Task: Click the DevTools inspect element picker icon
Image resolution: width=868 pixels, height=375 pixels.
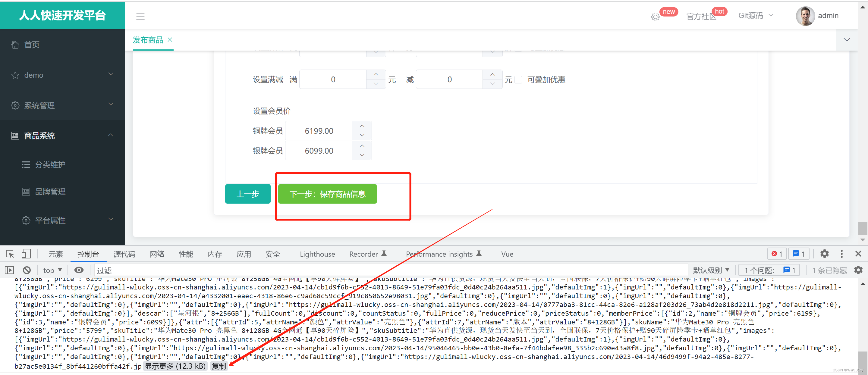Action: pos(10,254)
